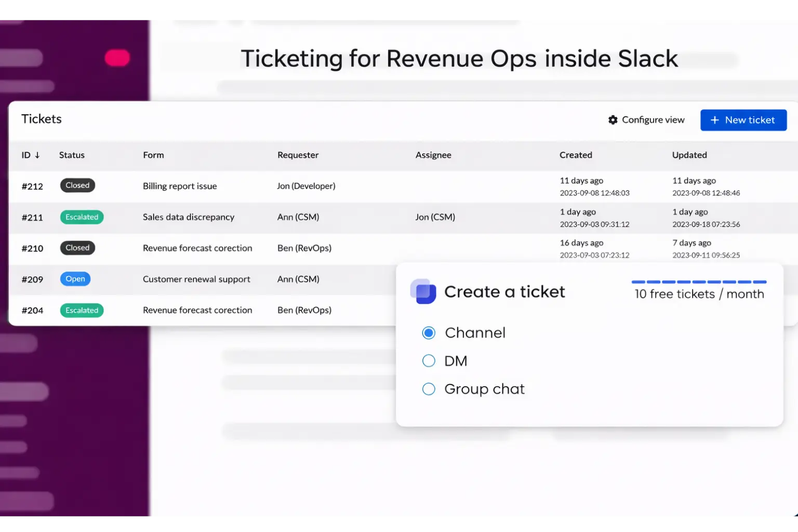
Task: Click Revenue forecast corection in row #210
Action: (x=197, y=248)
